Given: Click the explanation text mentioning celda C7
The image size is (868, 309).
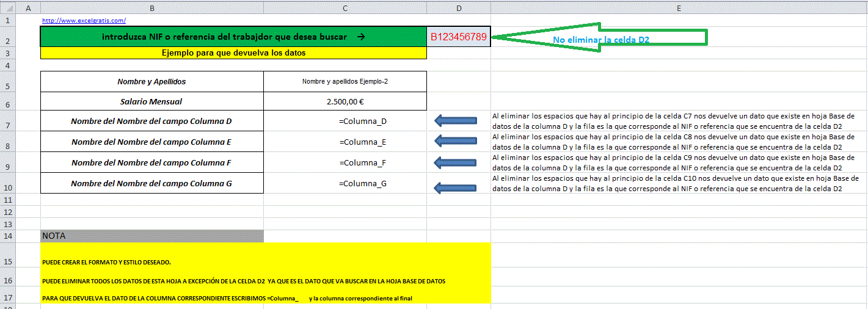Looking at the screenshot, I should [x=674, y=120].
